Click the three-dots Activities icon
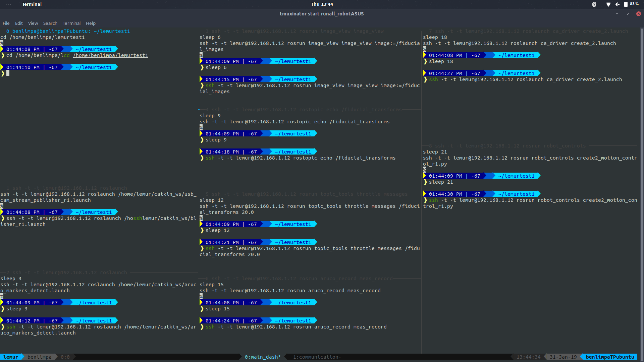The image size is (644, 362). tap(8, 4)
